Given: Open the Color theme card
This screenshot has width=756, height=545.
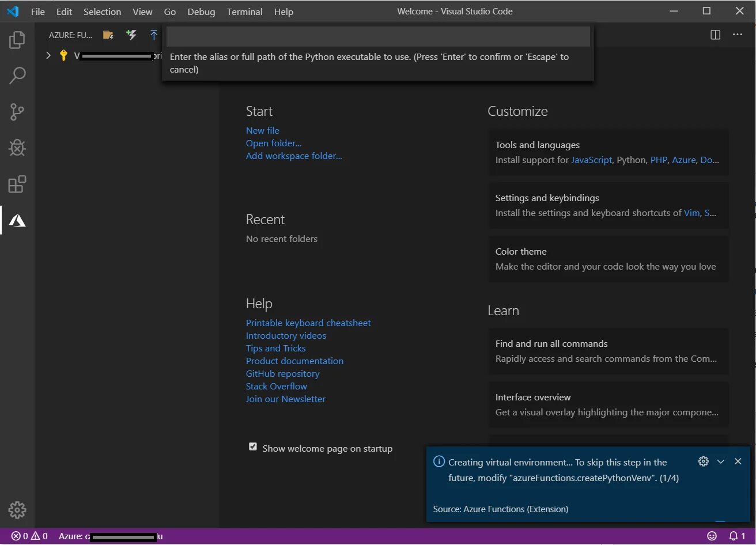Looking at the screenshot, I should [608, 259].
